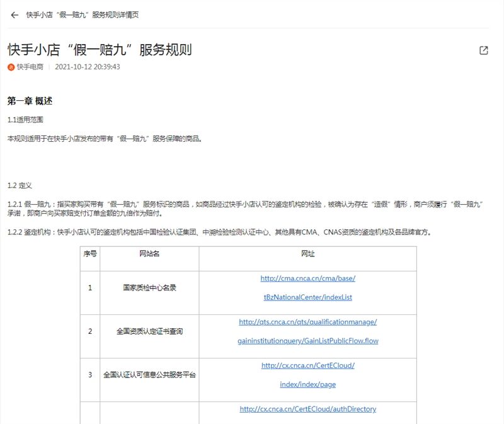Open link tBzNationalCenter/indexList
The width and height of the screenshot is (504, 424).
point(307,297)
